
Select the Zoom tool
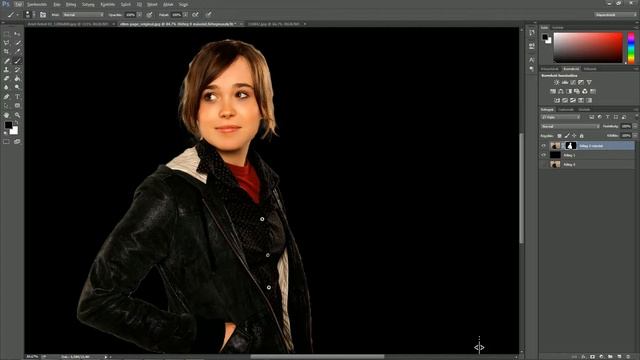click(17, 115)
